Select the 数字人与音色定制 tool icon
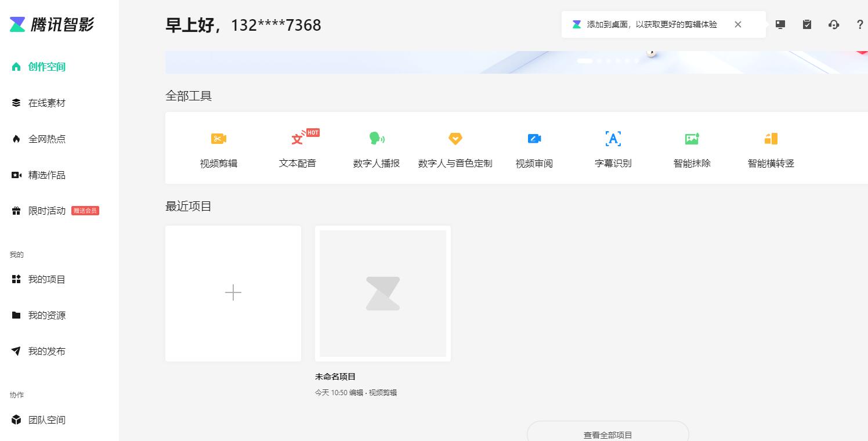The width and height of the screenshot is (868, 441). [455, 139]
